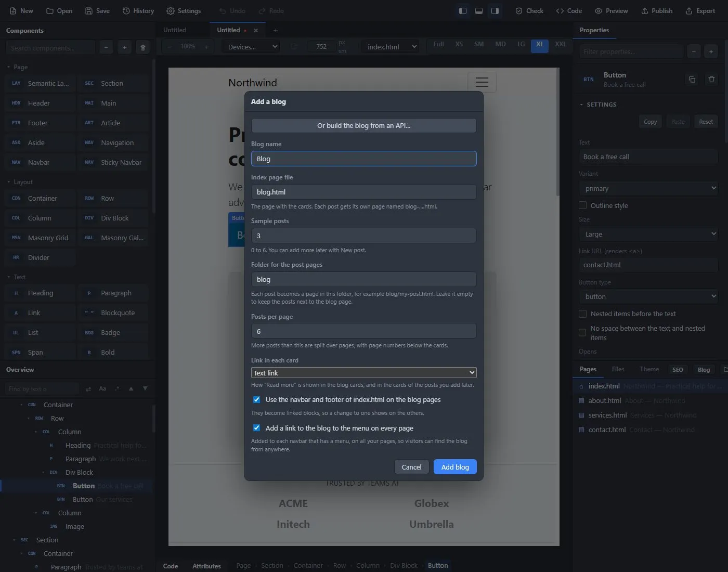Open the index.html page selector
728x572 pixels.
pos(391,47)
